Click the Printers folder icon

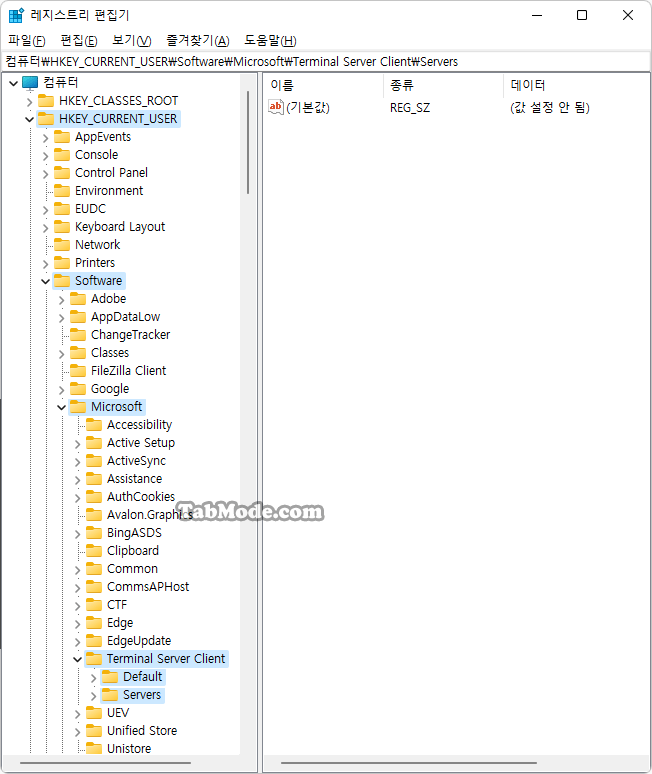[62, 263]
